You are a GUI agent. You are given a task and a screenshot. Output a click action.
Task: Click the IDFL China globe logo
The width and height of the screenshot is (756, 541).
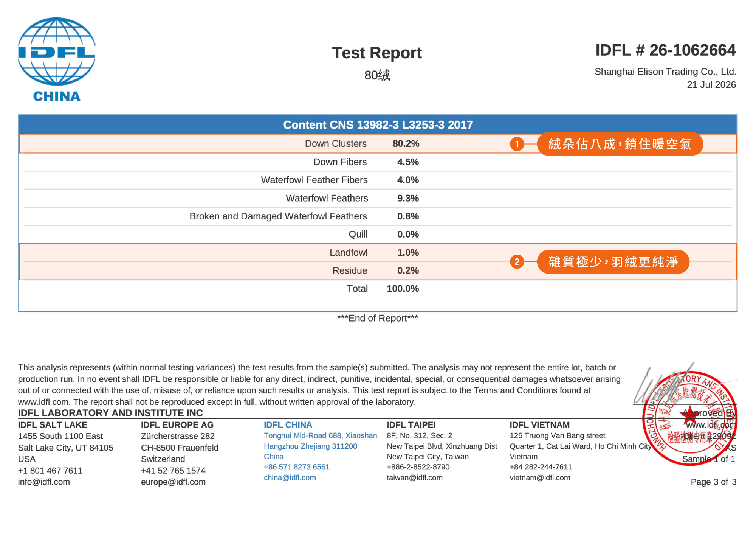click(x=57, y=59)
